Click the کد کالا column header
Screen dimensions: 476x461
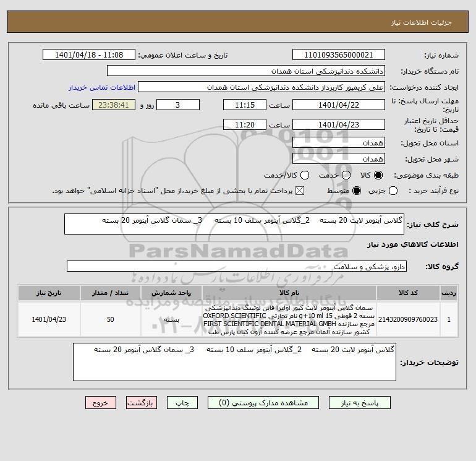(x=408, y=293)
